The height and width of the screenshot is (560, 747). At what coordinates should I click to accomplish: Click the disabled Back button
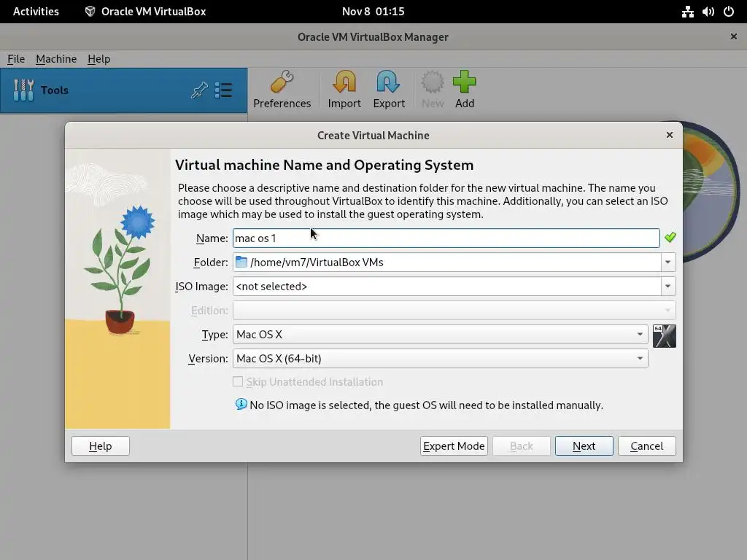pos(521,446)
